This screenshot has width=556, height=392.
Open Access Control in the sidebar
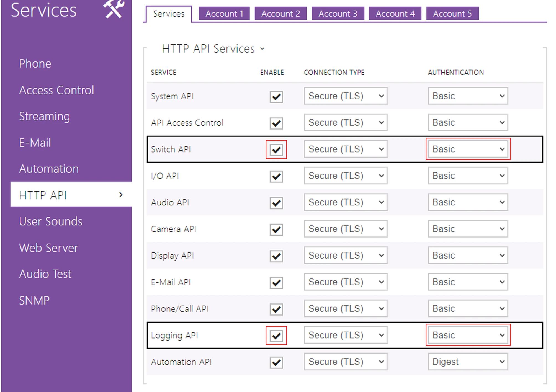(x=56, y=90)
